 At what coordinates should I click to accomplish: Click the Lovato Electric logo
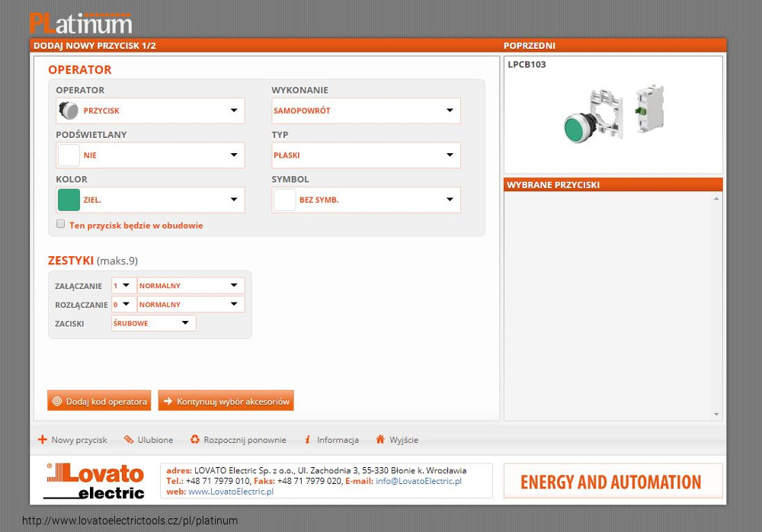[94, 481]
